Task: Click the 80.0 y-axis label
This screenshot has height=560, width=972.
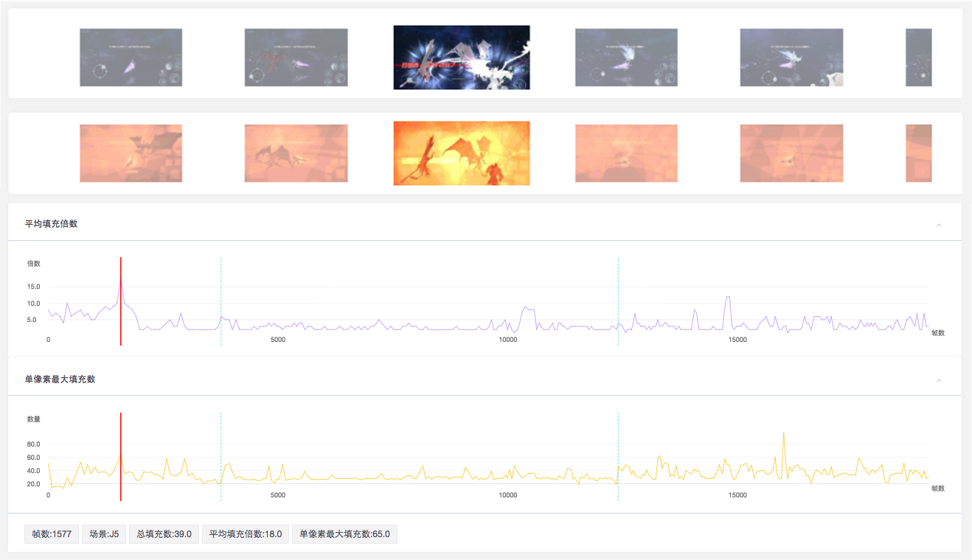Action: point(34,444)
